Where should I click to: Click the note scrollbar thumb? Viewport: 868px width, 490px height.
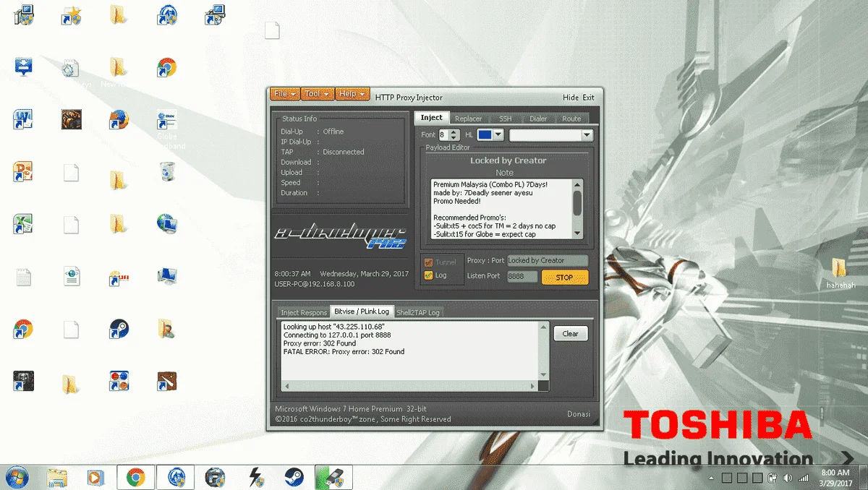coord(577,202)
